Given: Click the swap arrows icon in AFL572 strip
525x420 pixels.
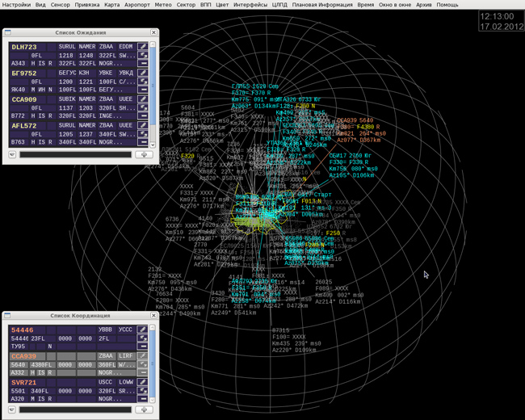Looking at the screenshot, I should [x=143, y=133].
